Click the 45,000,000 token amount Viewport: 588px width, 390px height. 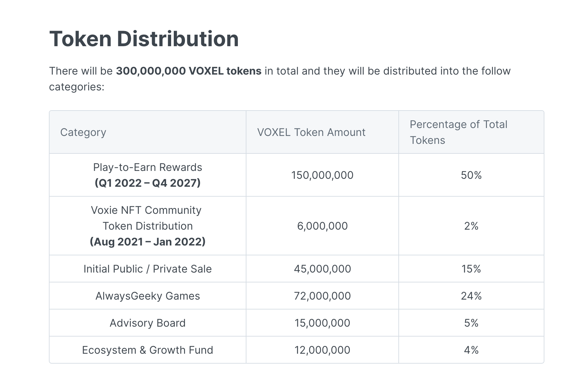tap(322, 269)
